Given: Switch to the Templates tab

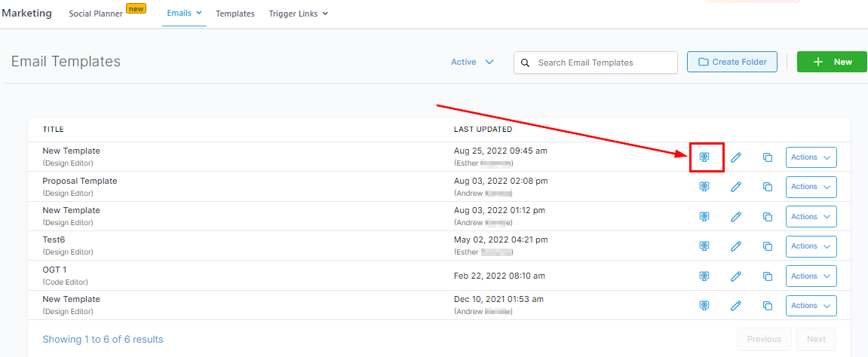Looking at the screenshot, I should pyautogui.click(x=235, y=14).
